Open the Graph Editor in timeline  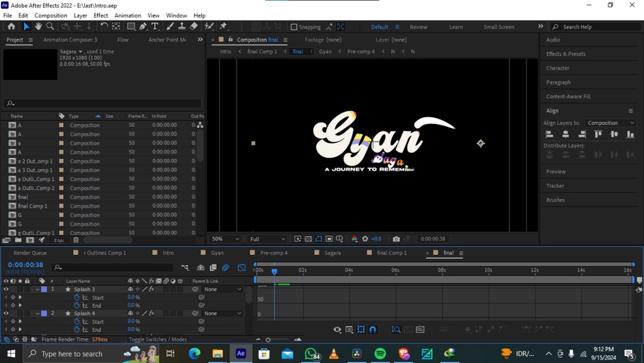pos(242,268)
